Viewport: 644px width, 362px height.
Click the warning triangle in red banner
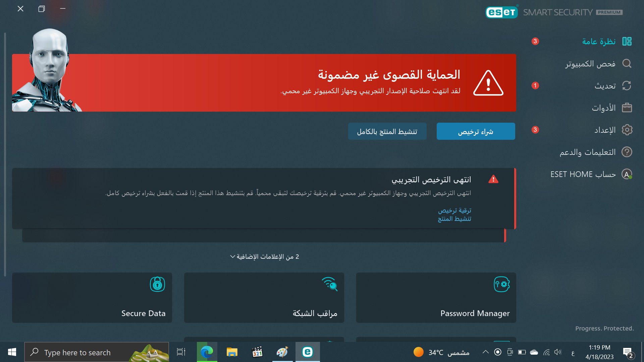click(x=488, y=83)
